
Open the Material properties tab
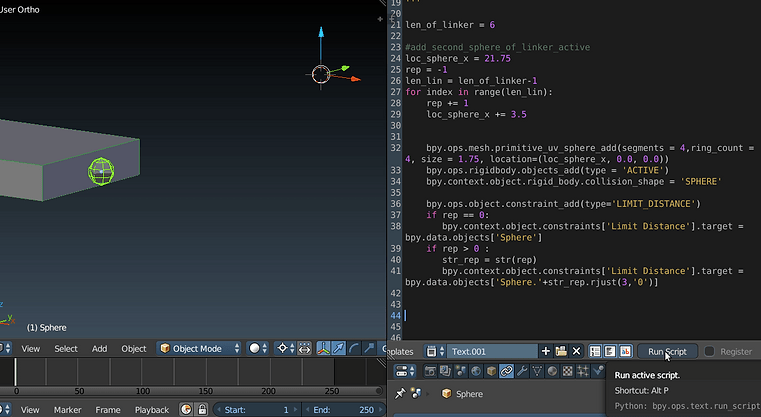552,372
